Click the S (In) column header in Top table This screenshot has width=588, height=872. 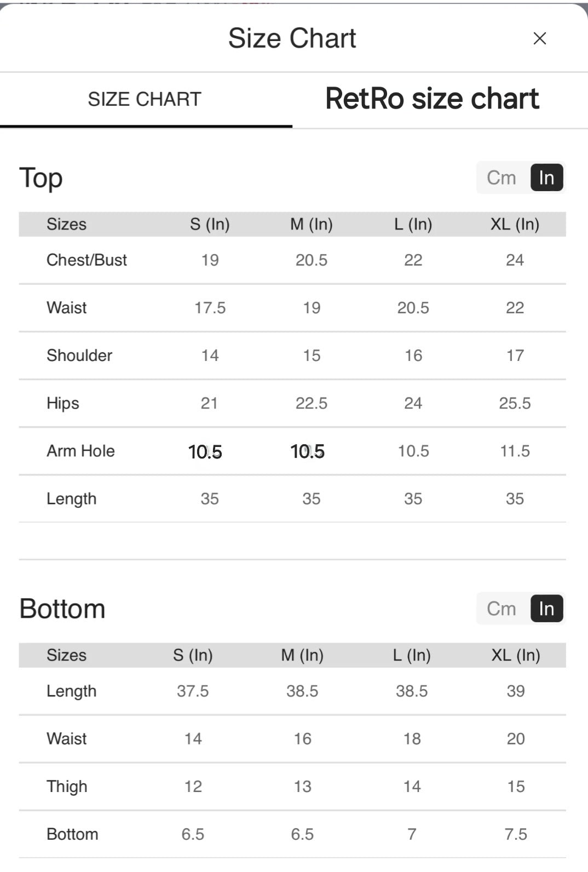[210, 224]
